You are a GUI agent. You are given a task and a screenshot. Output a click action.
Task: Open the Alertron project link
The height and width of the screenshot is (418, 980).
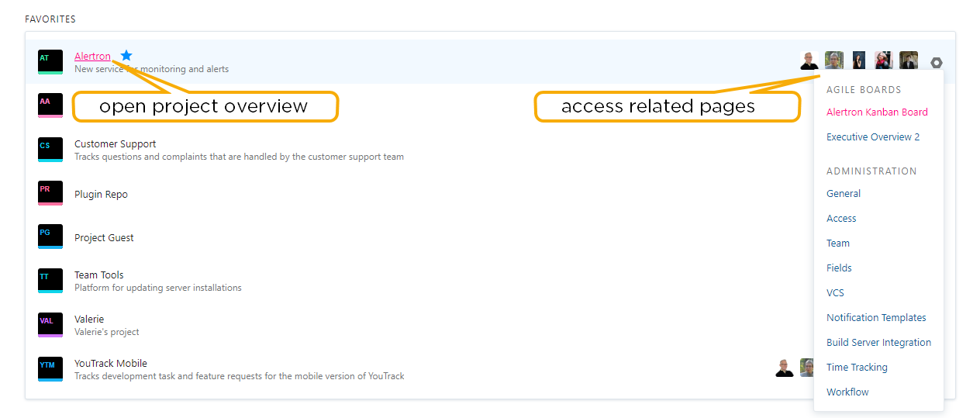click(92, 57)
